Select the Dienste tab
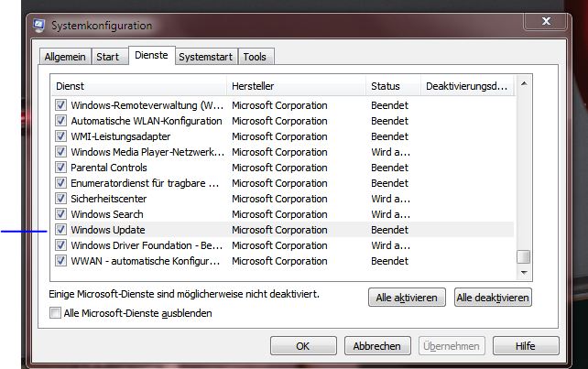Image resolution: width=588 pixels, height=369 pixels. [151, 55]
